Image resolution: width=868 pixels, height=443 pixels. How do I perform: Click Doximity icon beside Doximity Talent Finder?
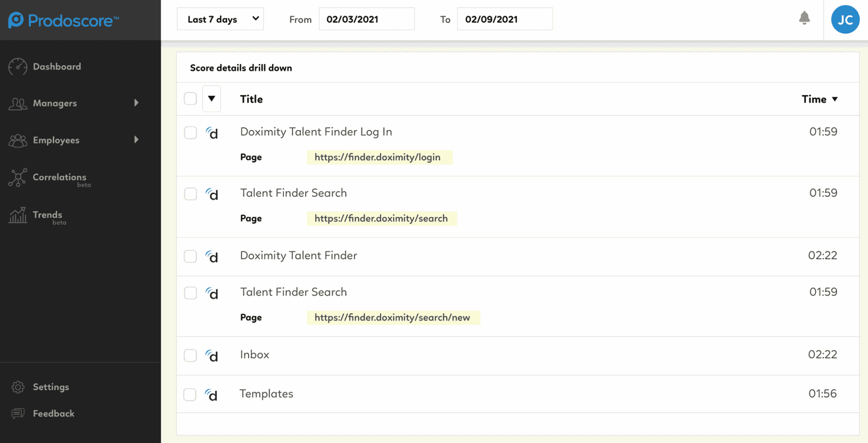pos(212,257)
